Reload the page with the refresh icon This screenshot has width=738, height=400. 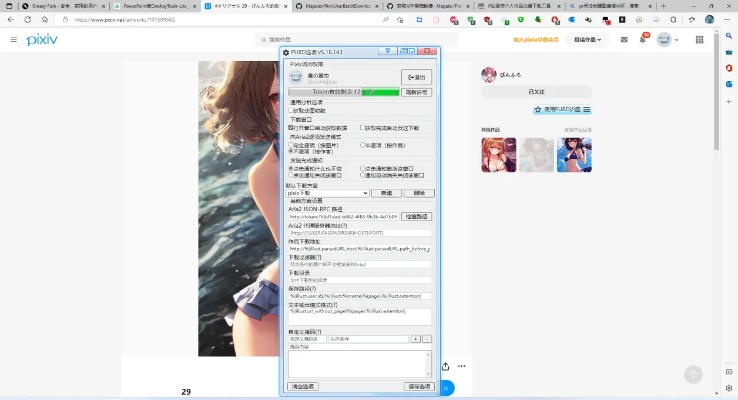point(27,20)
